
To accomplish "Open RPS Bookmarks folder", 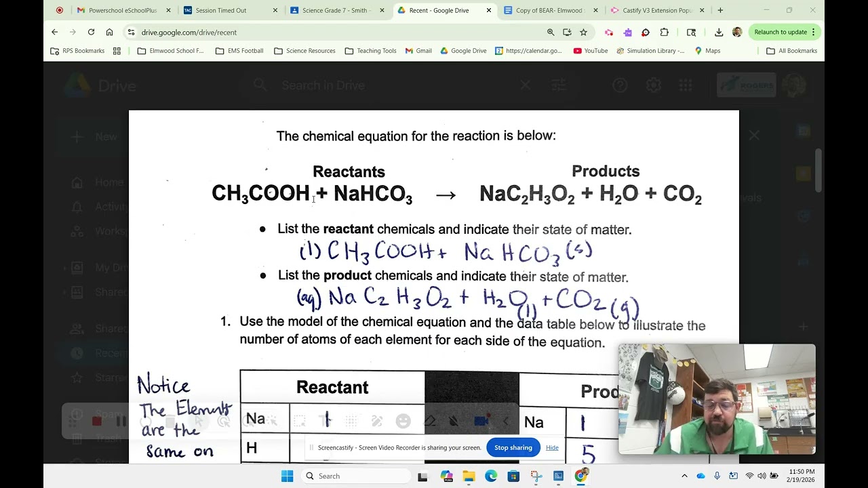I will coord(78,51).
